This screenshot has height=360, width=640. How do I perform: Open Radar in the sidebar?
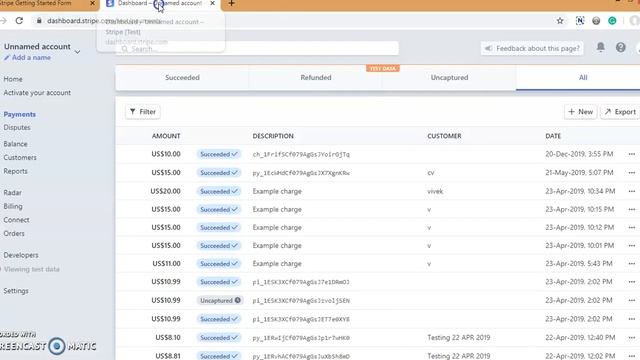[13, 193]
